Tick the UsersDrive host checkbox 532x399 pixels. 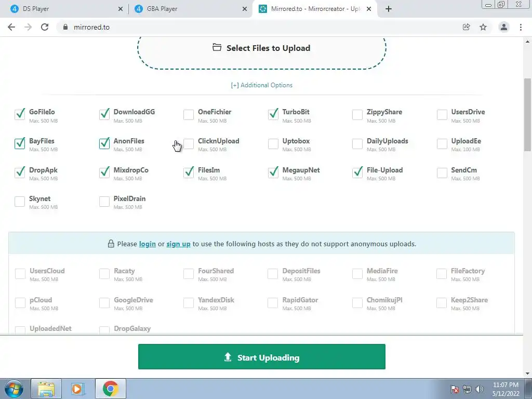(442, 114)
